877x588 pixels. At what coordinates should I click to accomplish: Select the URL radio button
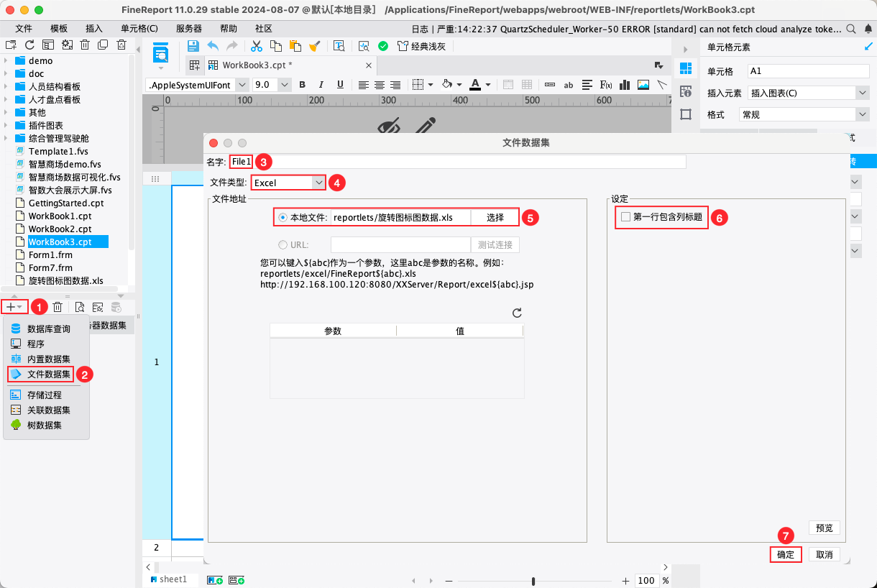click(x=283, y=244)
